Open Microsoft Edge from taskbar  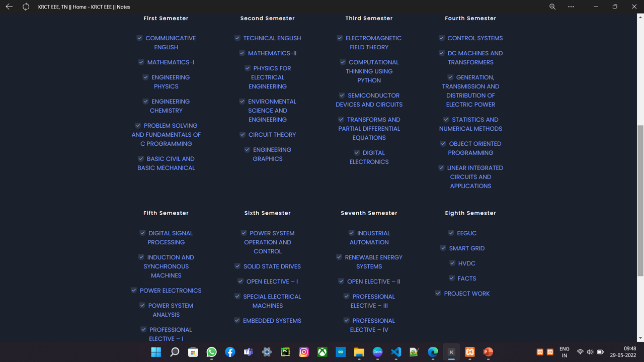tap(433, 352)
